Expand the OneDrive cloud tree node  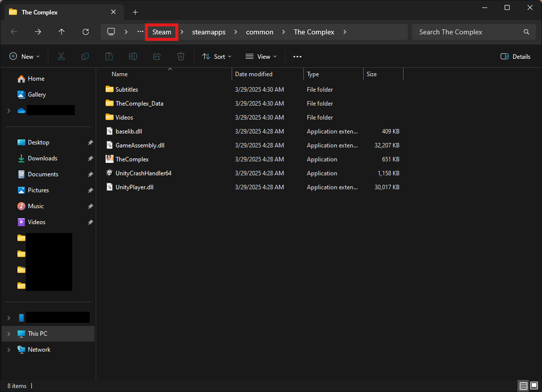9,111
